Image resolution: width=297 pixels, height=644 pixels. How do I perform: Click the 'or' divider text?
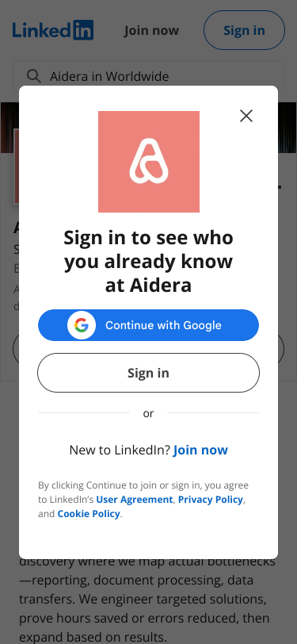(x=149, y=413)
